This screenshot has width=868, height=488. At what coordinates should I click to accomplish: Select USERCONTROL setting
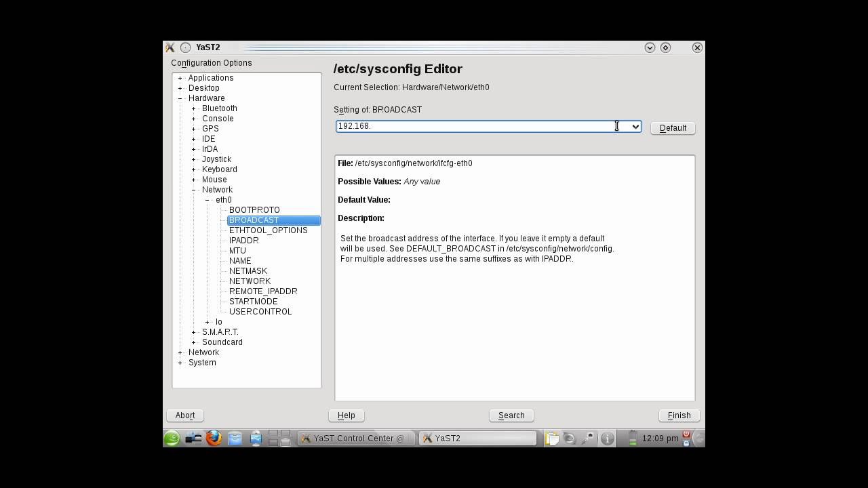(260, 312)
